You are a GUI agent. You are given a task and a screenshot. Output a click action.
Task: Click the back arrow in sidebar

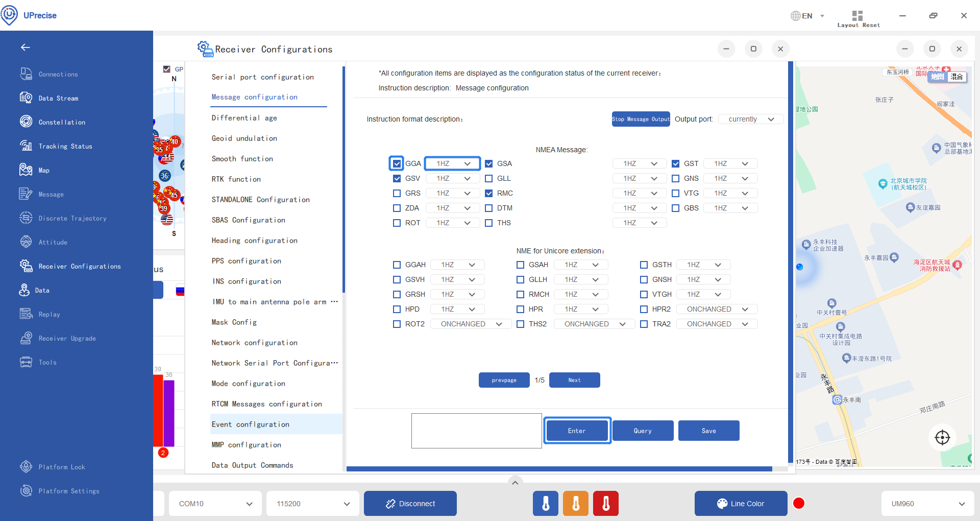pyautogui.click(x=25, y=48)
